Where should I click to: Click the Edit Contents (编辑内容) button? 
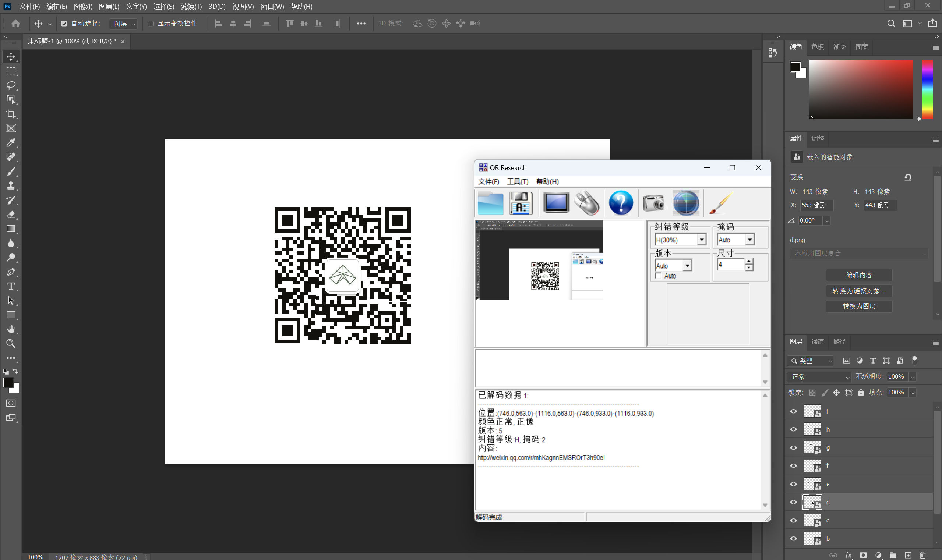tap(859, 275)
